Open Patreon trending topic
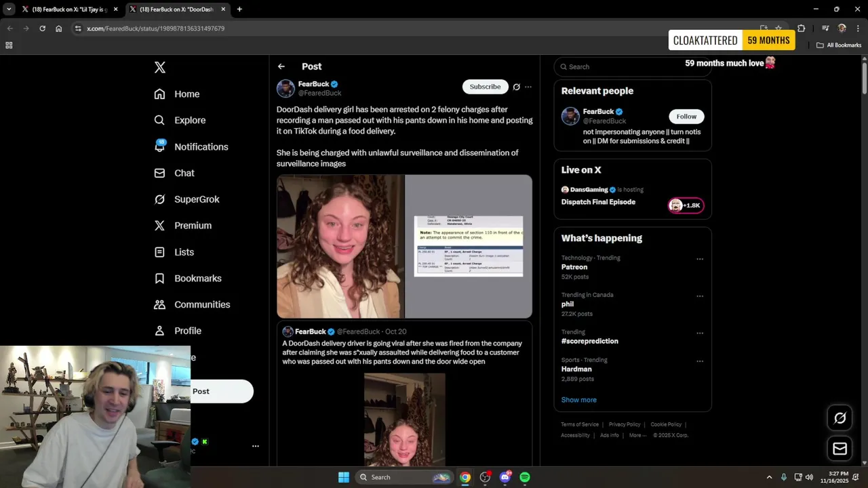Viewport: 868px width, 488px height. point(574,267)
